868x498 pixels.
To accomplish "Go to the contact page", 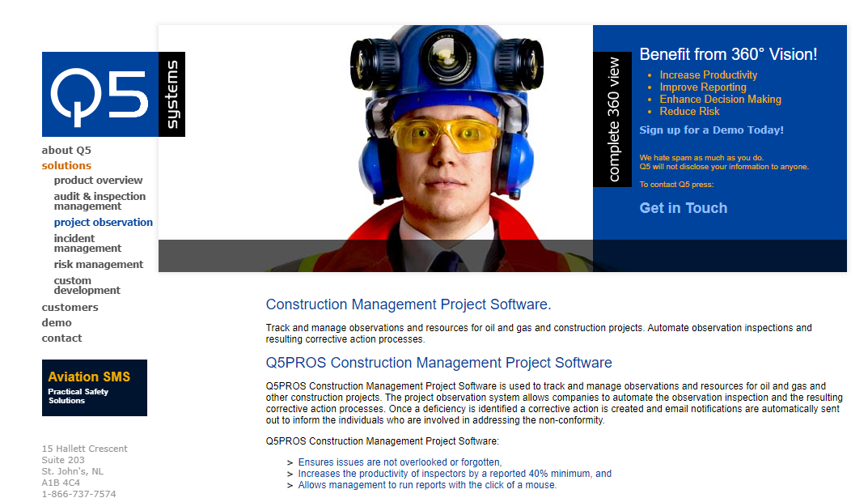I will point(61,338).
